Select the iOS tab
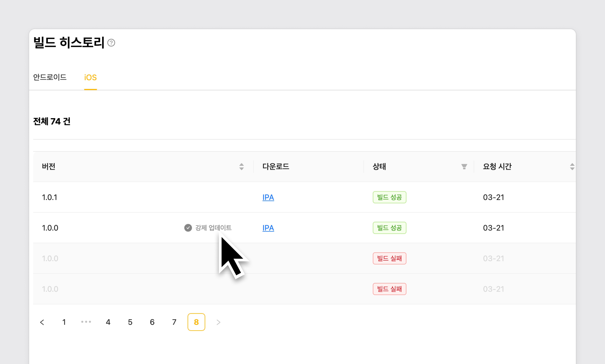The width and height of the screenshot is (605, 364). [90, 77]
